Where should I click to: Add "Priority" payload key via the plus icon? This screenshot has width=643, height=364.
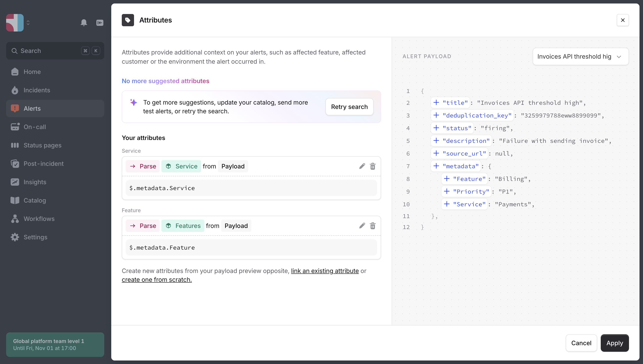tap(447, 191)
